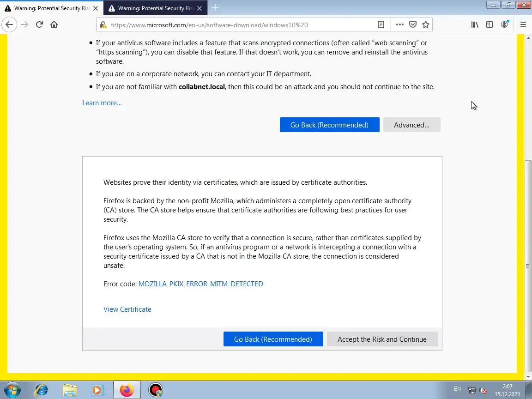Screen dimensions: 532x399
Task: Minimize the Firefox window
Action: (494, 5)
